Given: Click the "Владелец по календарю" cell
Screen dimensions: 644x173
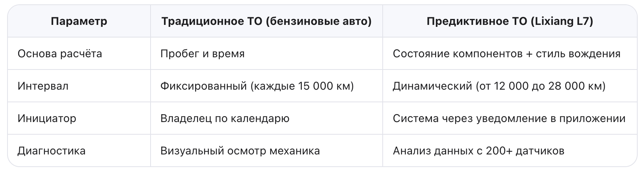Looking at the screenshot, I should [225, 118].
